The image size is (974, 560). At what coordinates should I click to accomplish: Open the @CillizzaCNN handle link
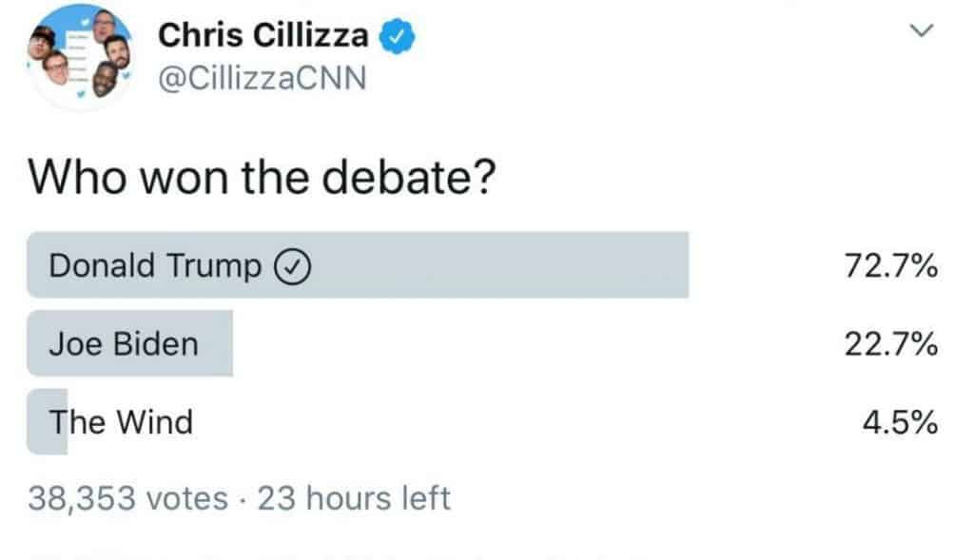(x=262, y=78)
